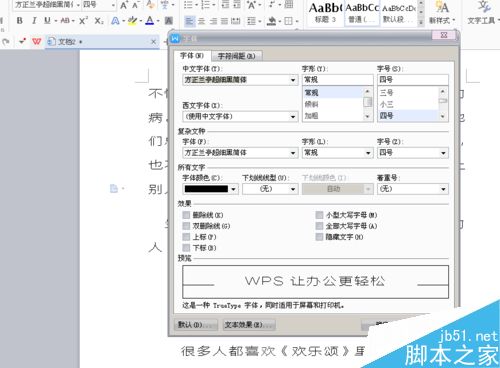The image size is (500, 368).
Task: Select the subscript X₂ icon
Action: pos(99,21)
